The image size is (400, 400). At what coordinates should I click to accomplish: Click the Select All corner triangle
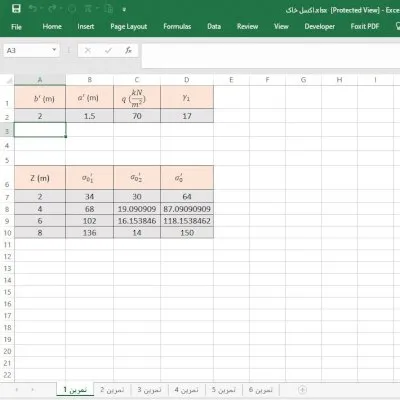[x=9, y=80]
